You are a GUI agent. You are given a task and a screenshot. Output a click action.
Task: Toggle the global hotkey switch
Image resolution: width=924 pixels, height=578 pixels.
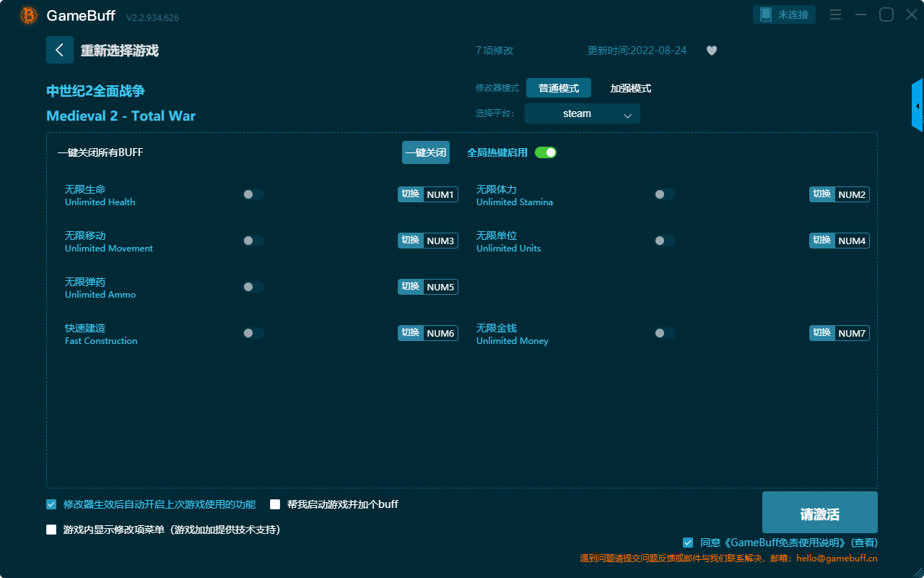[x=546, y=152]
